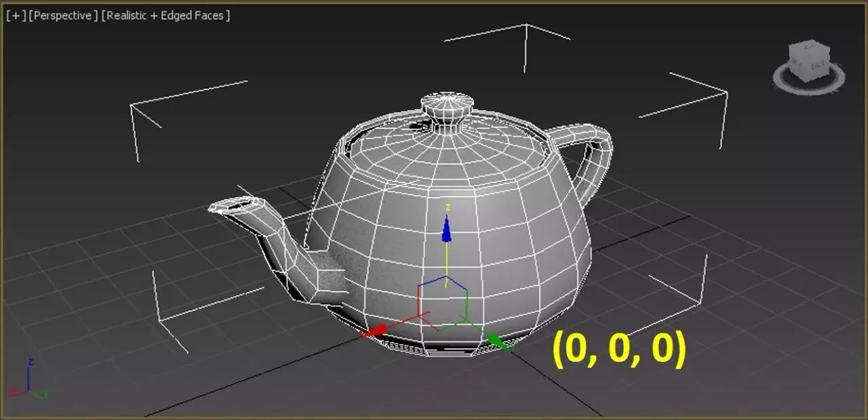The image size is (868, 420).
Task: Grab the red X-axis arrow of the move gizmo
Action: click(x=375, y=330)
